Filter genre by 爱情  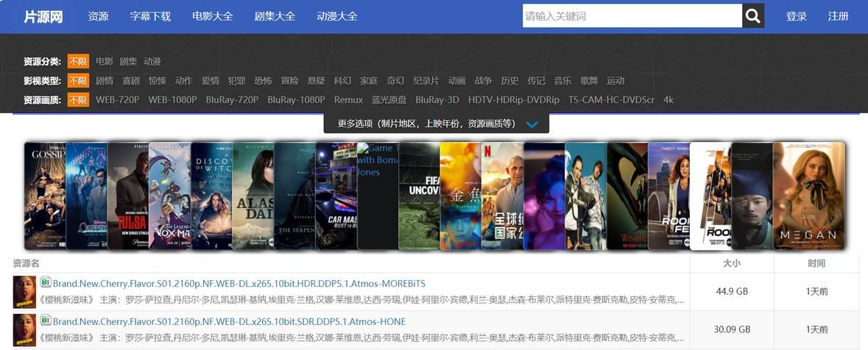tap(211, 81)
